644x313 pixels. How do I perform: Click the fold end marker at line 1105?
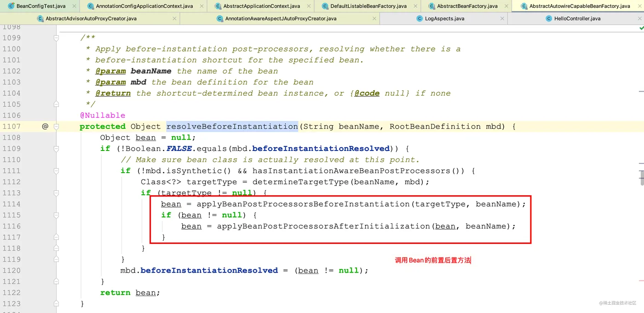click(56, 104)
